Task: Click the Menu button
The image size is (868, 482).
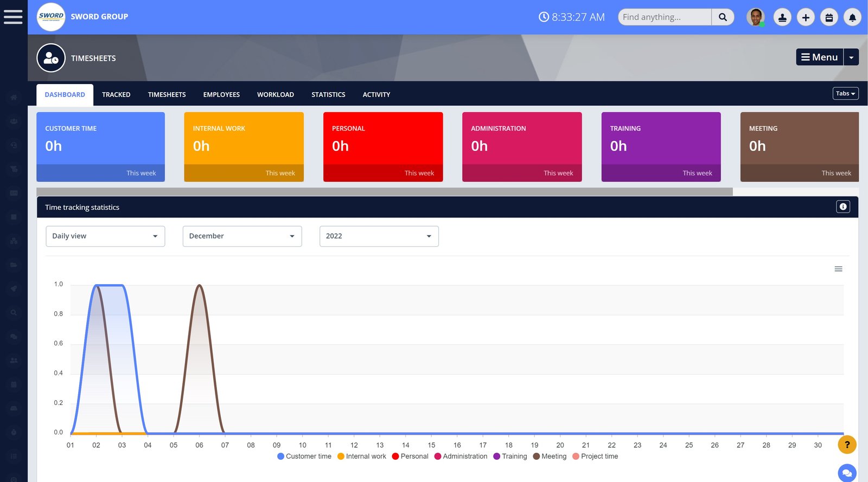Action: (x=819, y=57)
